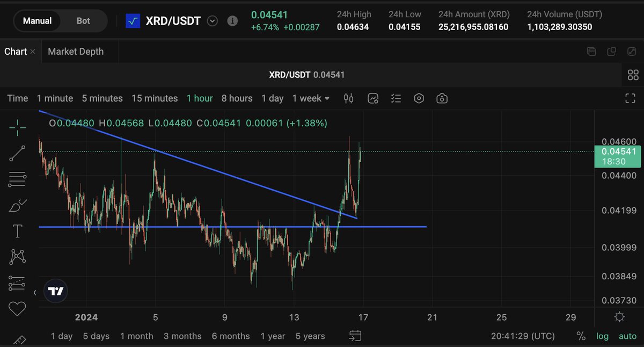Select the brush drawing tool
644x347 pixels.
tap(17, 205)
